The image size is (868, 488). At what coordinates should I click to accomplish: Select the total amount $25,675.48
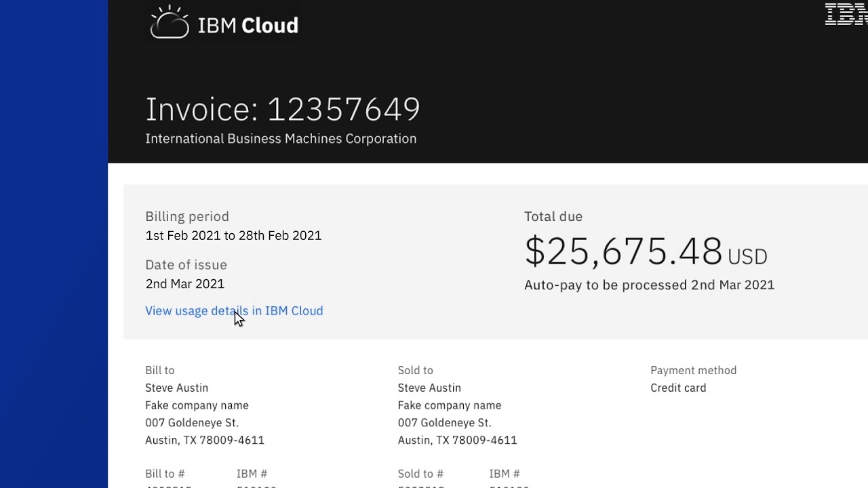tap(623, 251)
